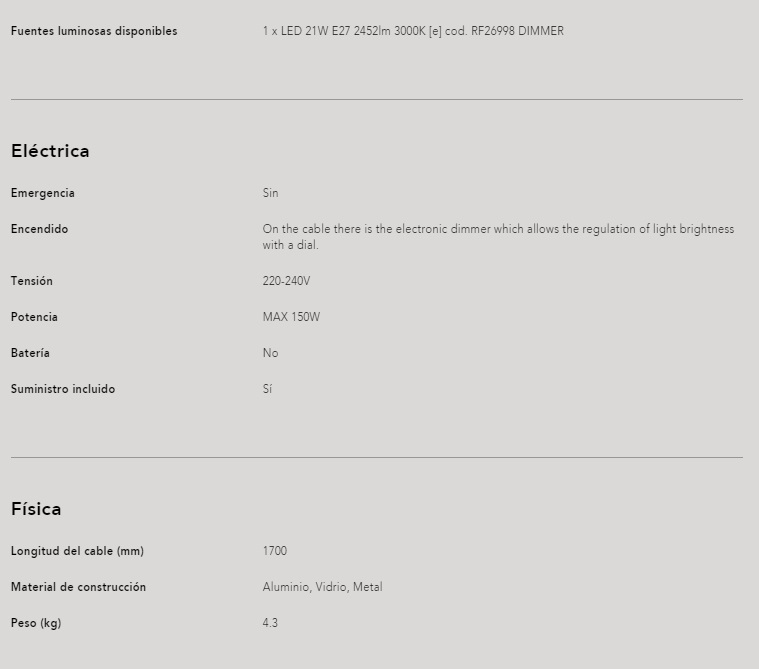
Task: Select the Suministro incluido label
Action: (63, 389)
